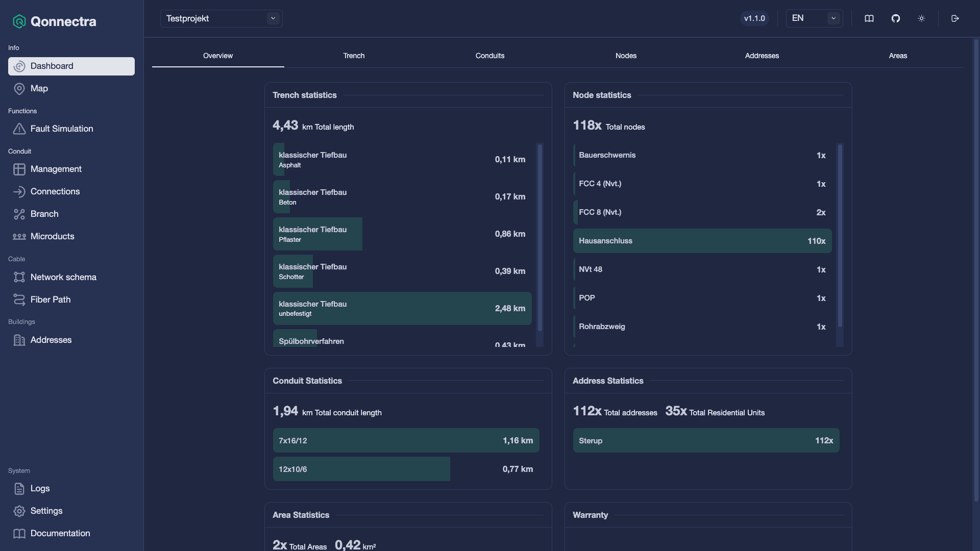This screenshot has height=551, width=980.
Task: Open the GitHub repository icon
Action: pyautogui.click(x=895, y=18)
